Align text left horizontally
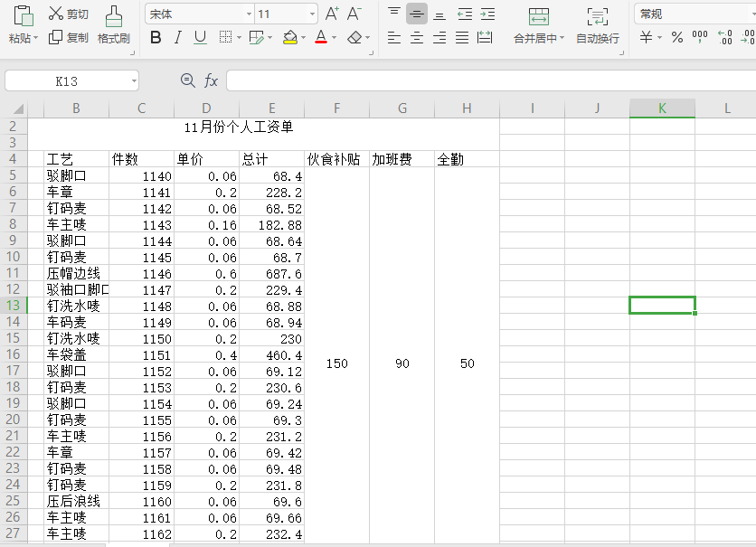Screen dimensions: 756x547 tap(394, 38)
